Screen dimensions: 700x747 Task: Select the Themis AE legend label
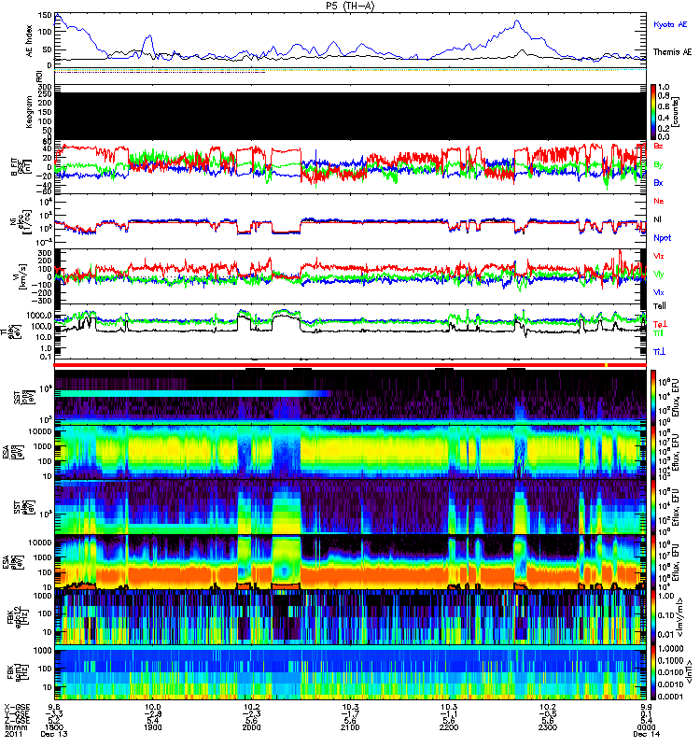(672, 52)
